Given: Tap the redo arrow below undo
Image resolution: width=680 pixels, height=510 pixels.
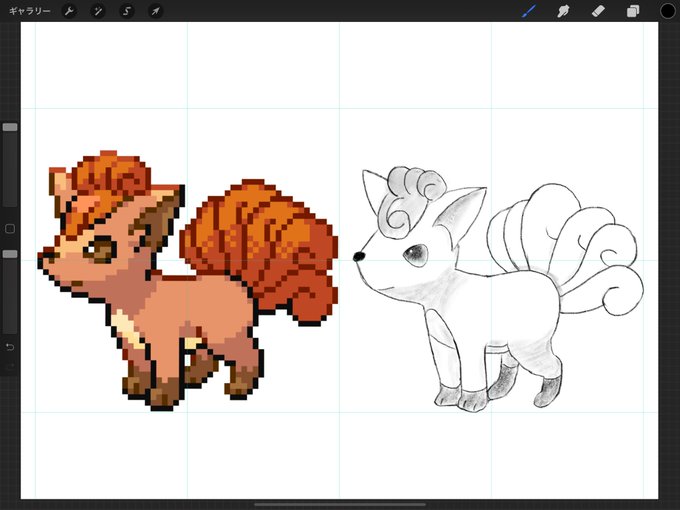Looking at the screenshot, I should (x=10, y=366).
